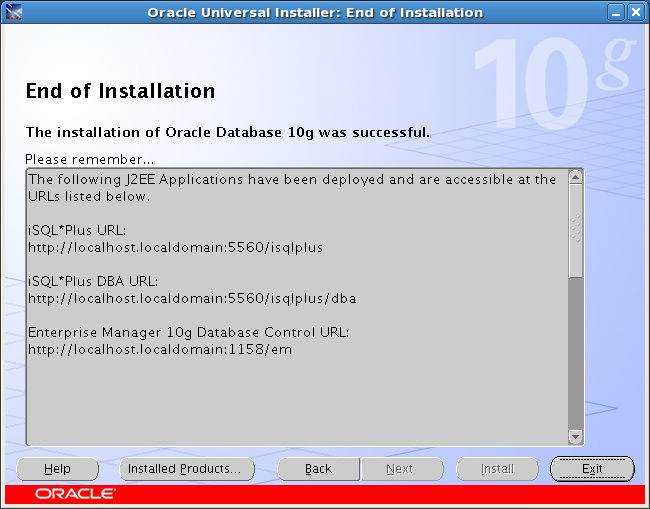Click the 'URLs listed below.' text line
The height and width of the screenshot is (509, 650).
(89, 196)
